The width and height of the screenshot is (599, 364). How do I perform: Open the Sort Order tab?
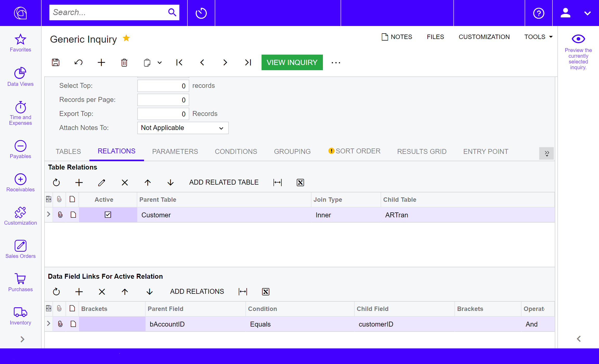coord(358,151)
